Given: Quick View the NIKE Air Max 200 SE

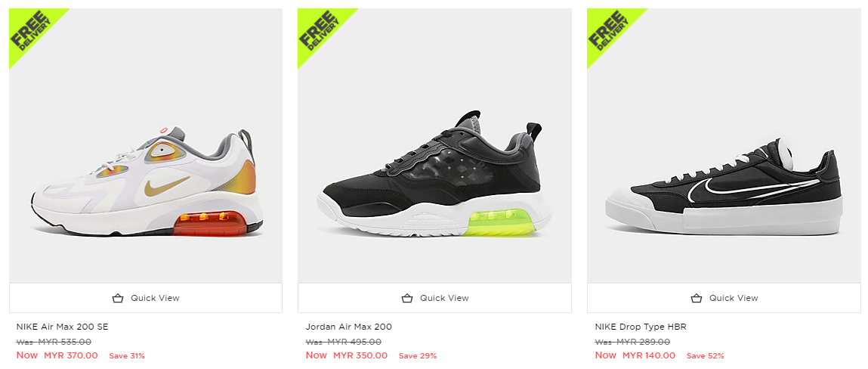Looking at the screenshot, I should (155, 298).
